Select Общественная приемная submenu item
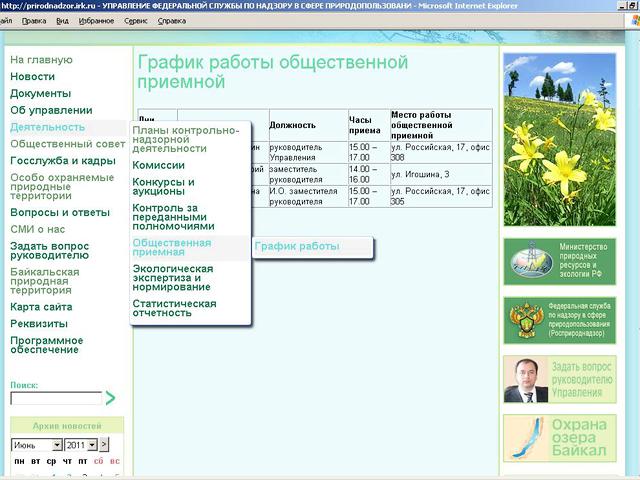Image resolution: width=640 pixels, height=480 pixels. [172, 247]
